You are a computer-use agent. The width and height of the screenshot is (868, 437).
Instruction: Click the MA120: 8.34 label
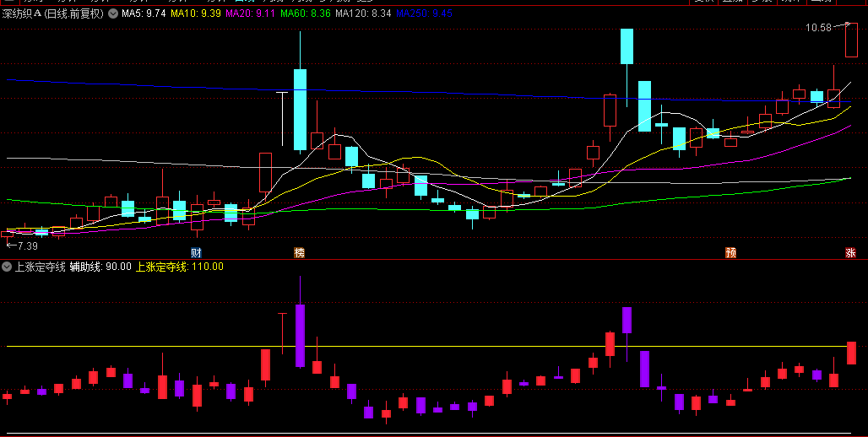[x=364, y=13]
